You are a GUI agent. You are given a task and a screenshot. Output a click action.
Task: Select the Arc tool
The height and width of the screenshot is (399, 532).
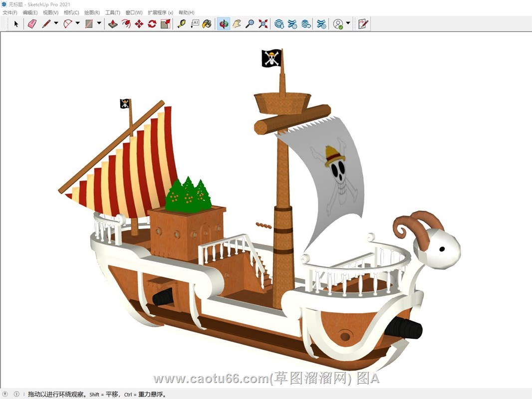click(x=68, y=24)
